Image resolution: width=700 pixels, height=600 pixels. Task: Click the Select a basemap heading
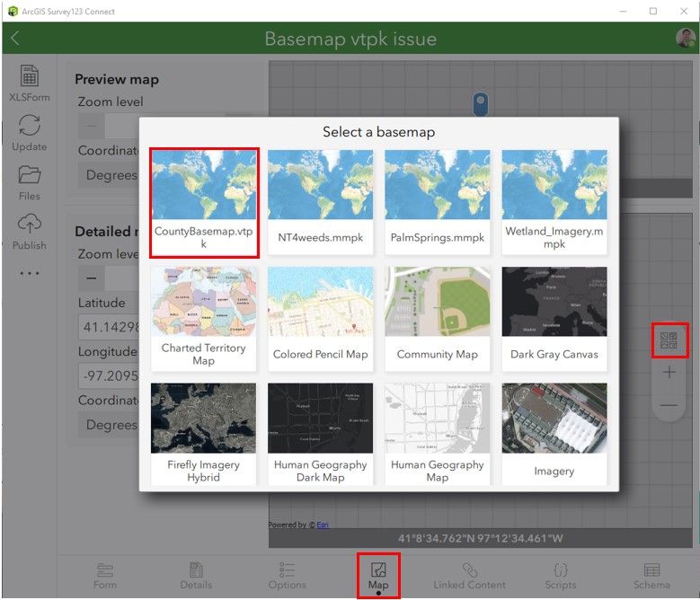point(378,132)
